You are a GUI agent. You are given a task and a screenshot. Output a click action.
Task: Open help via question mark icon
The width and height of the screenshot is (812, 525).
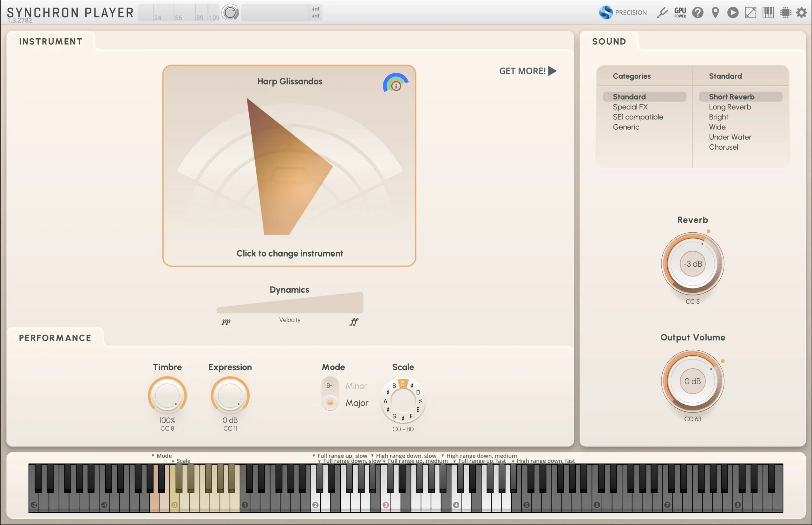coord(697,13)
